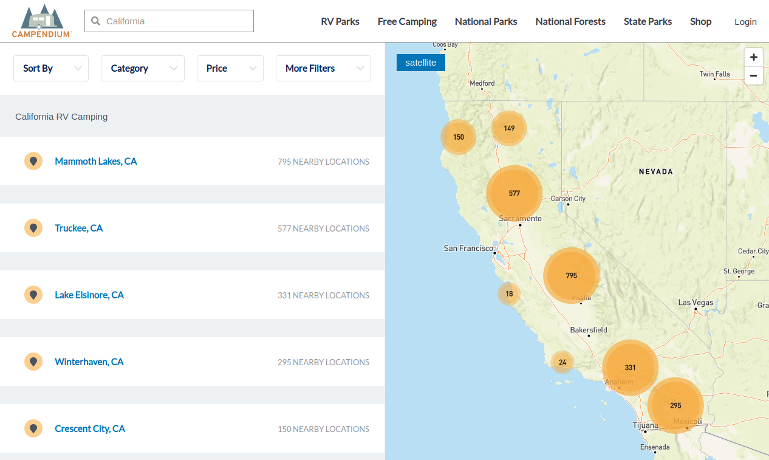Image resolution: width=769 pixels, height=460 pixels.
Task: Click the Login link
Action: (745, 22)
